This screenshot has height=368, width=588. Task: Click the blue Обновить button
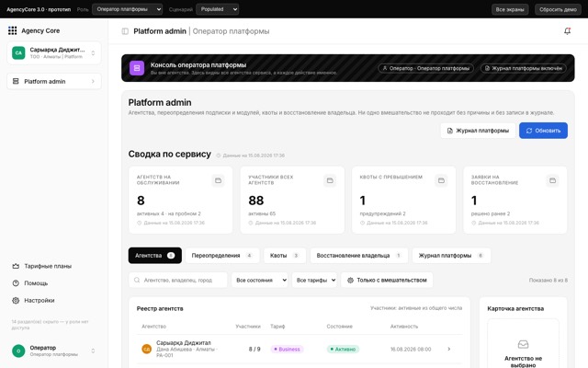coord(543,131)
